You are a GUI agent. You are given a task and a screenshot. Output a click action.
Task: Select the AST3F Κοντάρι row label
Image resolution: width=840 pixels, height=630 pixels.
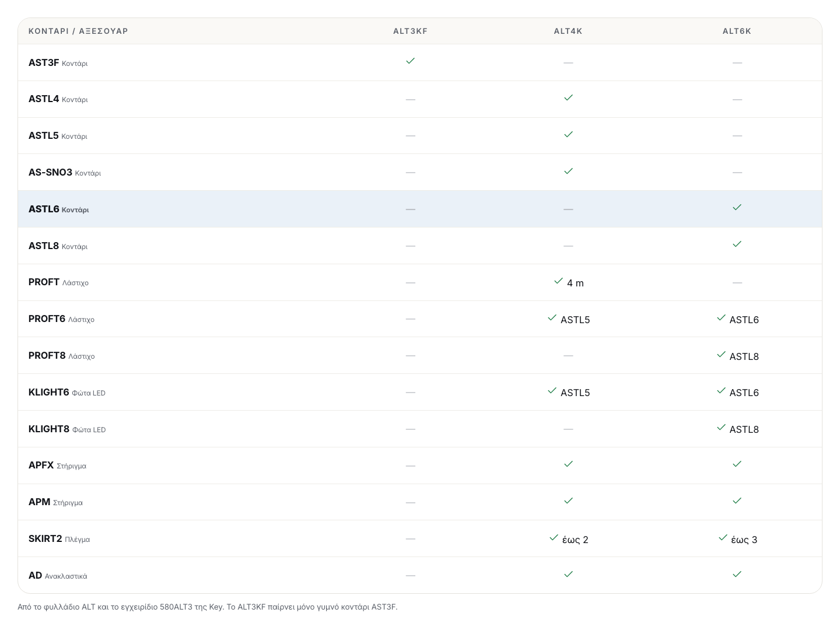[58, 62]
